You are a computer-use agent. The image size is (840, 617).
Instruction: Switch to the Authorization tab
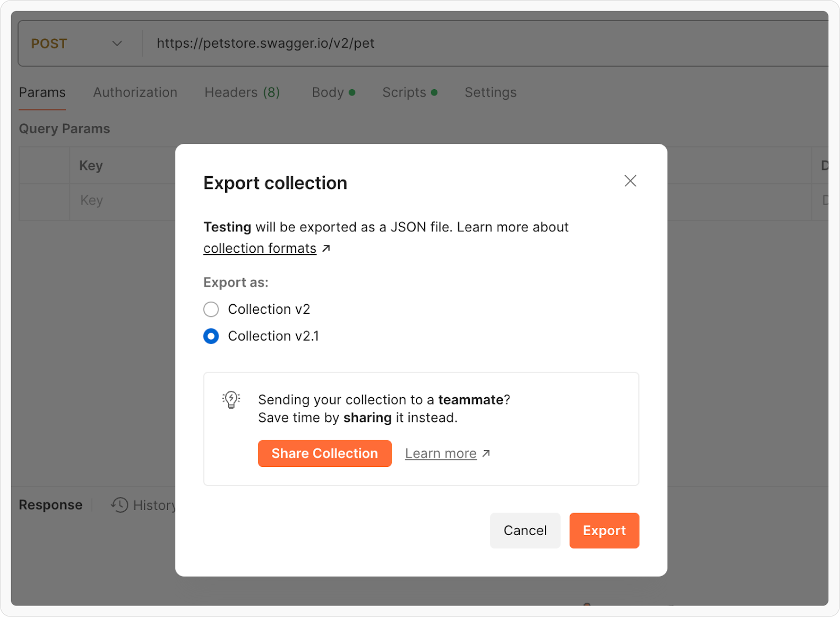(135, 92)
